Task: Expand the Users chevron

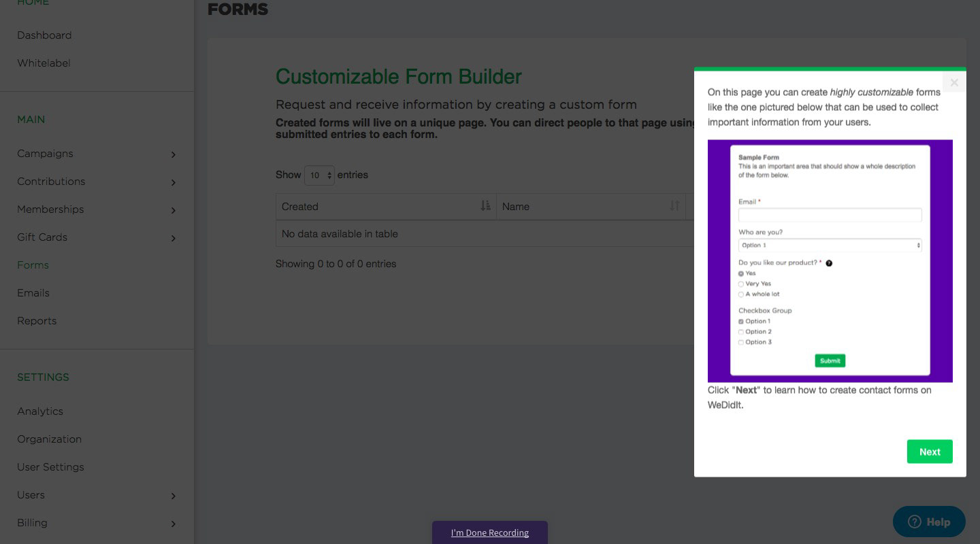Action: 174,496
